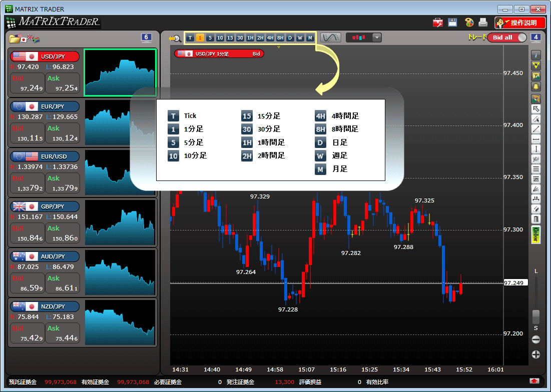
Task: Select the NZD/JPY currency pair label
Action: click(x=45, y=306)
